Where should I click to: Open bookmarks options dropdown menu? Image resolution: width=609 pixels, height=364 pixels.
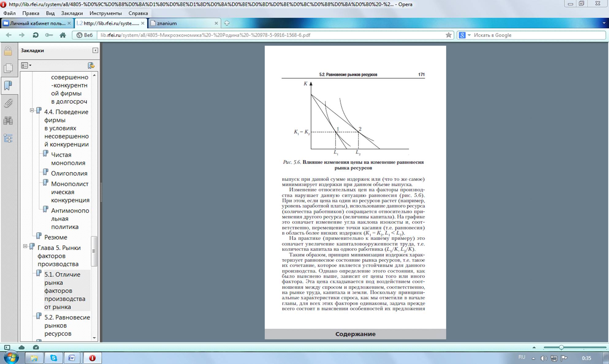click(26, 65)
